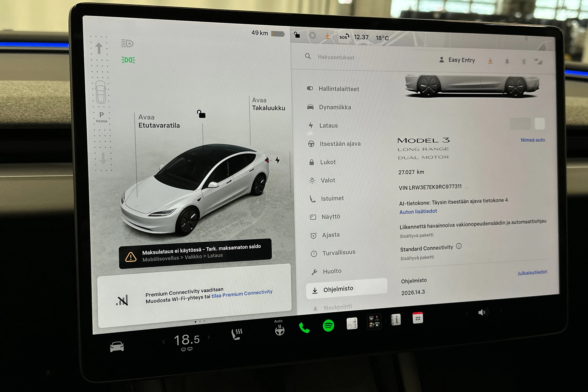Viewport: 588px width, 392px height.
Task: Tap Avaa Etutavaratila to open frunk
Action: (x=159, y=121)
